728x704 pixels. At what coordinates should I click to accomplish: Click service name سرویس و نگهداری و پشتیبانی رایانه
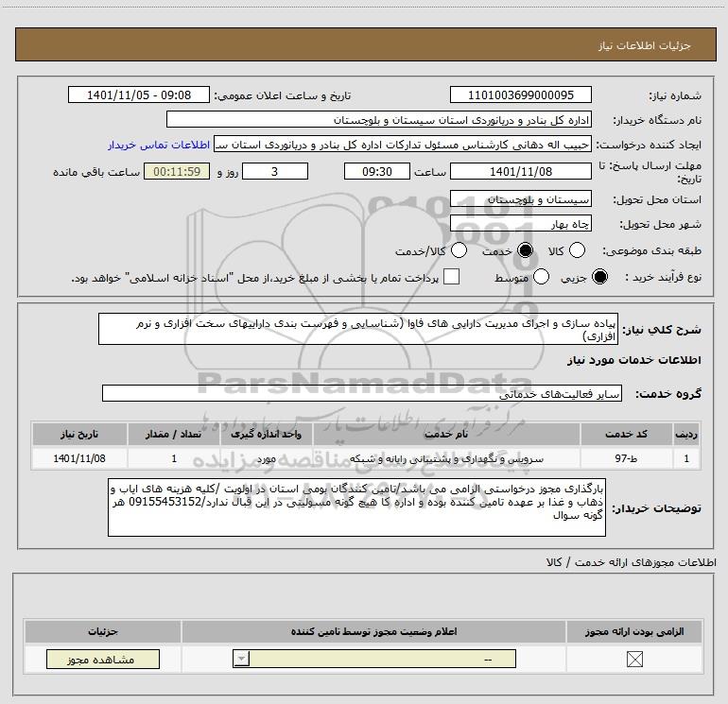[x=446, y=459]
